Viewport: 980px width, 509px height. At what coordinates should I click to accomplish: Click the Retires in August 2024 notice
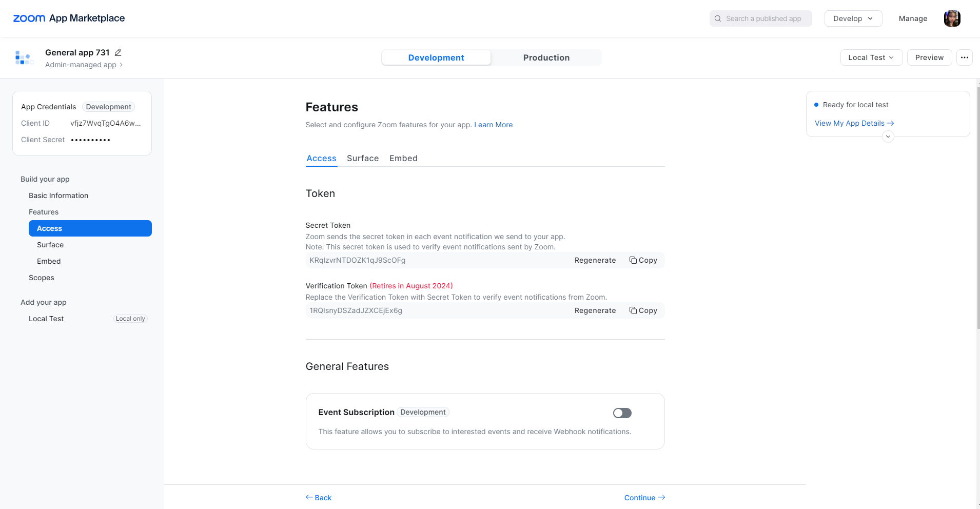(x=411, y=286)
